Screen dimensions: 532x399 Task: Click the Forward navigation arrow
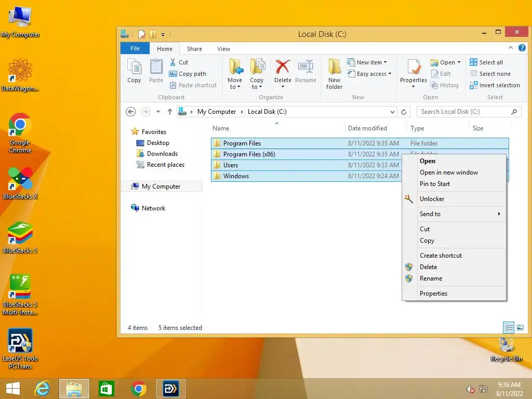[x=145, y=112]
